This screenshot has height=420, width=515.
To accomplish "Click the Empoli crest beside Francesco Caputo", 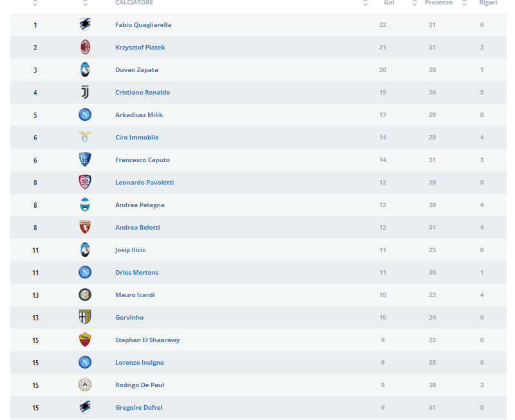I will coord(85,160).
